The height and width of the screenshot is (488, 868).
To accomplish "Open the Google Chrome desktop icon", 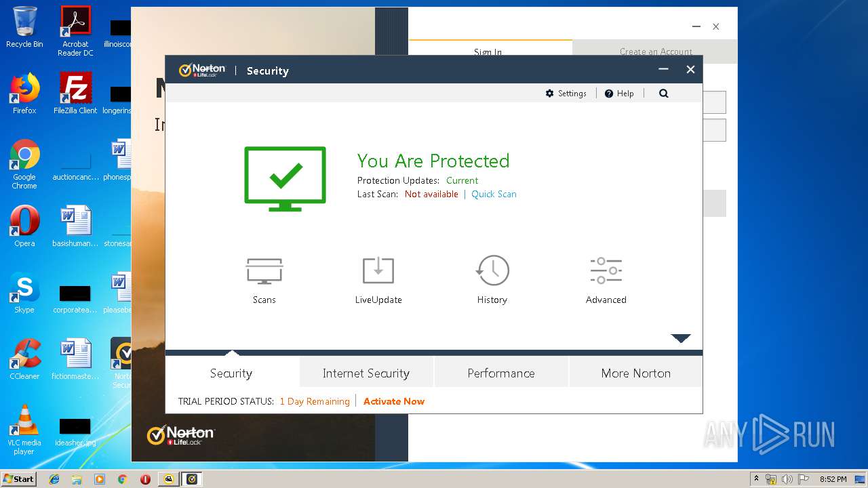I will pyautogui.click(x=24, y=165).
